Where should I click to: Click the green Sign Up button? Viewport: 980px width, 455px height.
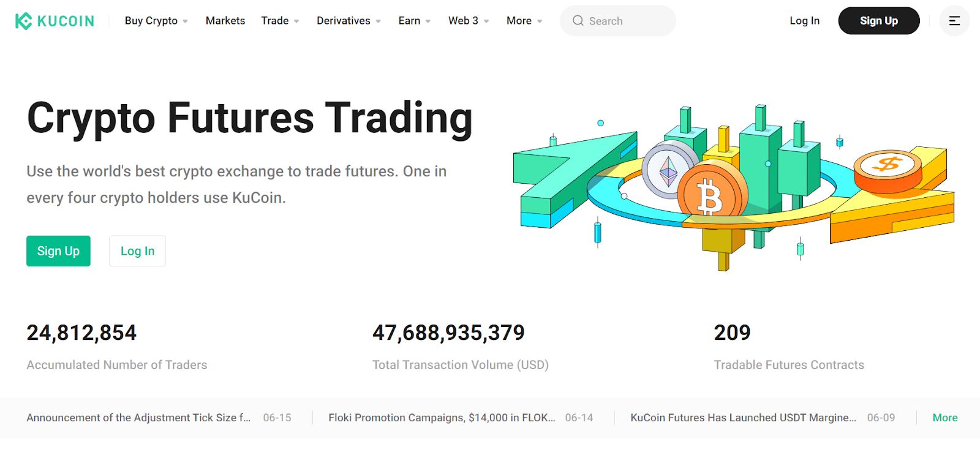(58, 251)
